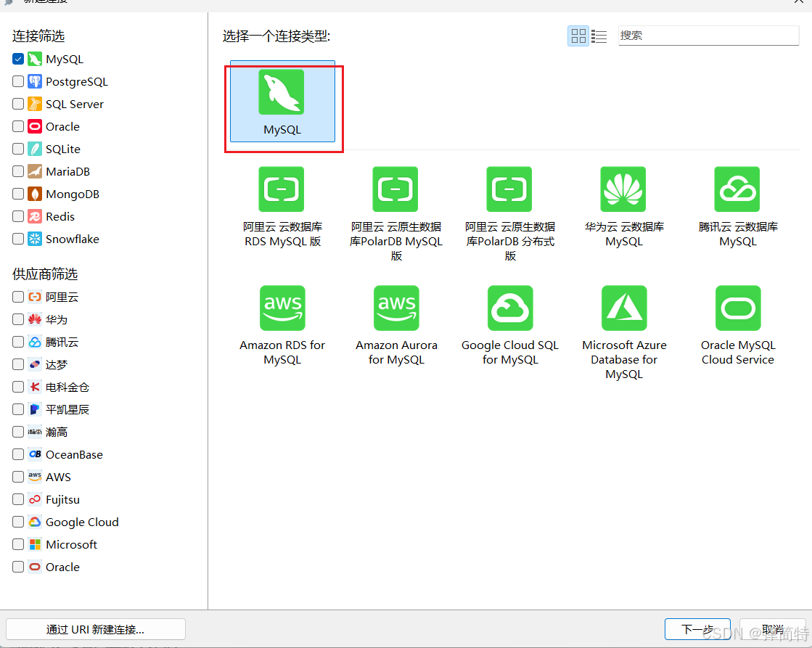Check the MariaDB filter
The width and height of the screenshot is (812, 648).
[x=18, y=171]
